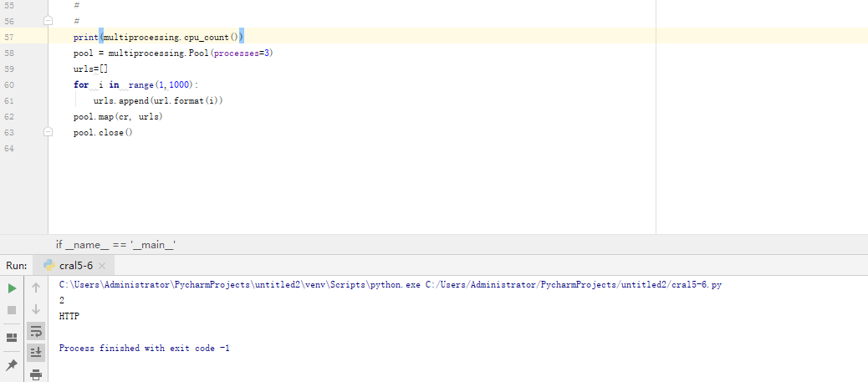Click the Print console output icon

pos(36,374)
